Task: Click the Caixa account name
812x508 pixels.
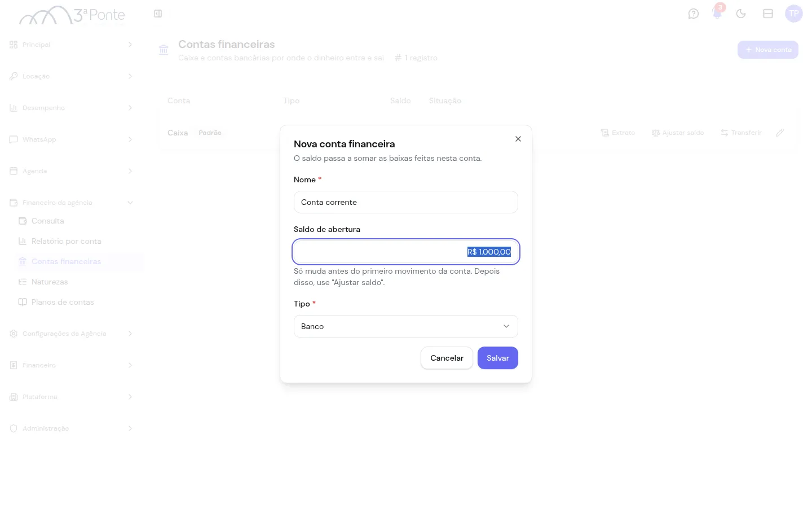Action: tap(178, 133)
